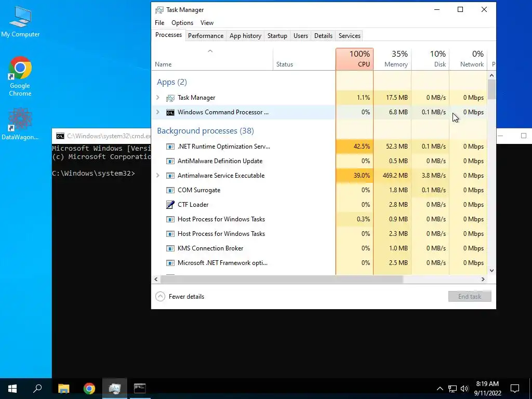Open the notification center
Image resolution: width=532 pixels, height=399 pixels.
tap(515, 389)
